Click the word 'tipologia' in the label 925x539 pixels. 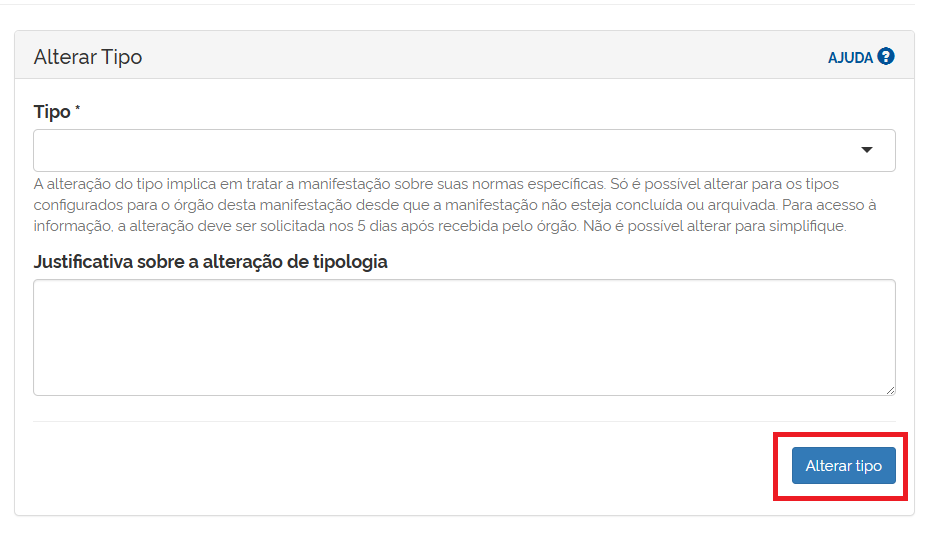(x=351, y=262)
